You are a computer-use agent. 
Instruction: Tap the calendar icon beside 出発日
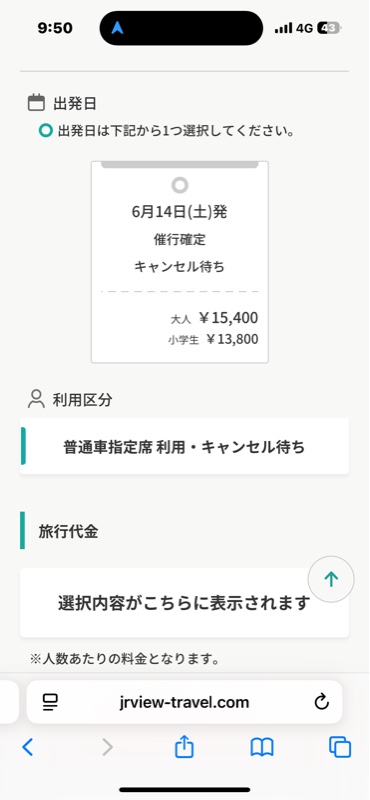(x=36, y=103)
